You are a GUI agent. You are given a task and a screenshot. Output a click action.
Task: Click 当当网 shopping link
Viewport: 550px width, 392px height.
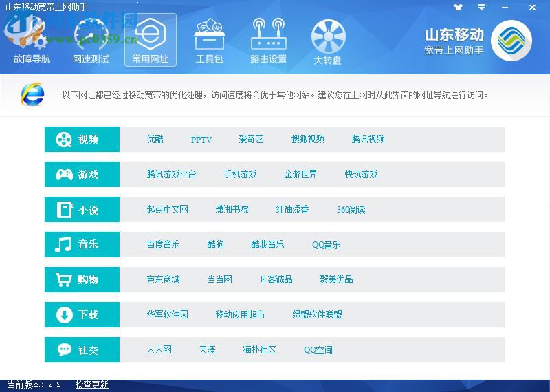[x=219, y=280]
